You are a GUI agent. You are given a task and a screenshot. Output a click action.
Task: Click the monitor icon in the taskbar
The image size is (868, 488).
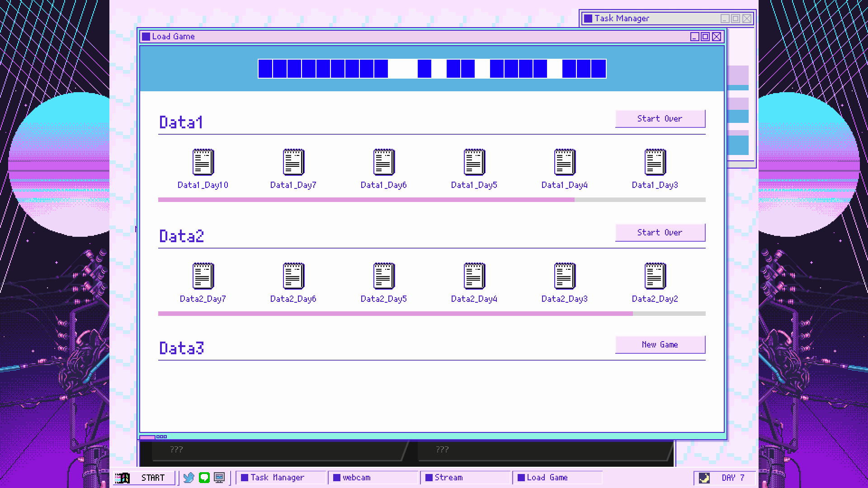(219, 478)
